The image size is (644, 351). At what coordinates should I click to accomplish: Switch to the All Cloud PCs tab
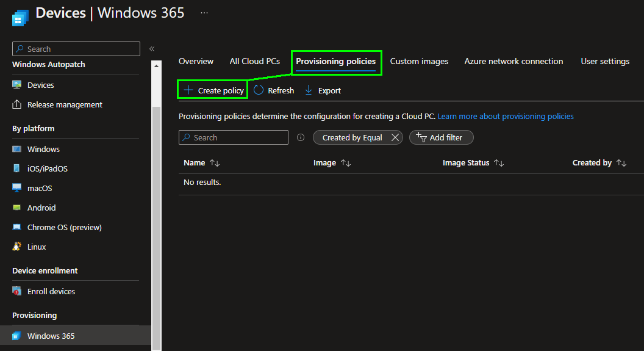(254, 61)
